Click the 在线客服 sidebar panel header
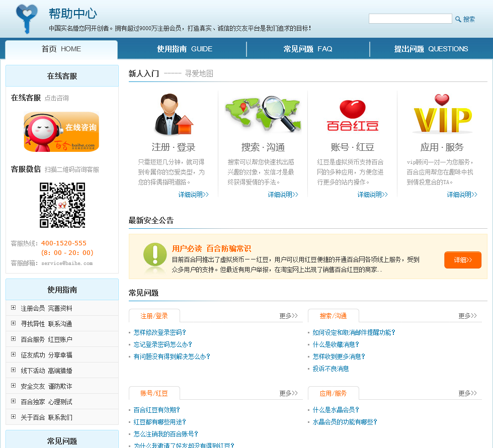 pos(62,76)
